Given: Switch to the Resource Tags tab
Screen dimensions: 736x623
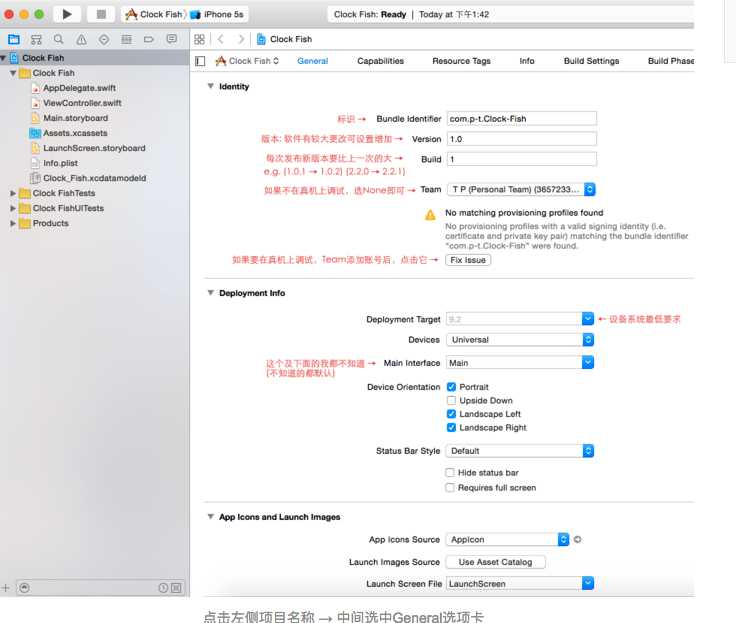Looking at the screenshot, I should click(461, 61).
